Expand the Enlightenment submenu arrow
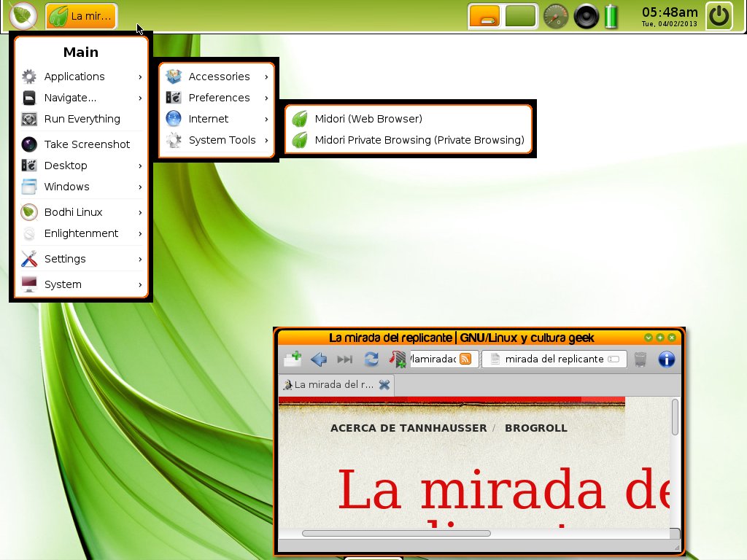This screenshot has height=560, width=747. [x=140, y=233]
